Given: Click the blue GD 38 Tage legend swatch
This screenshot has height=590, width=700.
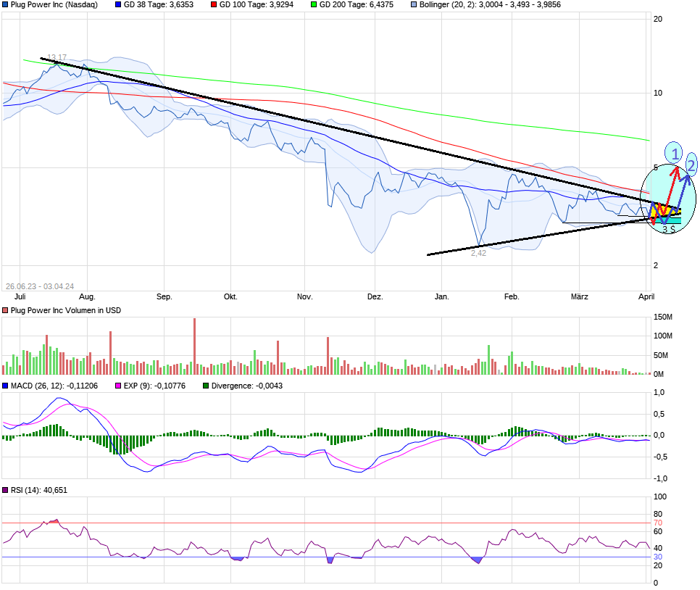Looking at the screenshot, I should click(x=118, y=4).
